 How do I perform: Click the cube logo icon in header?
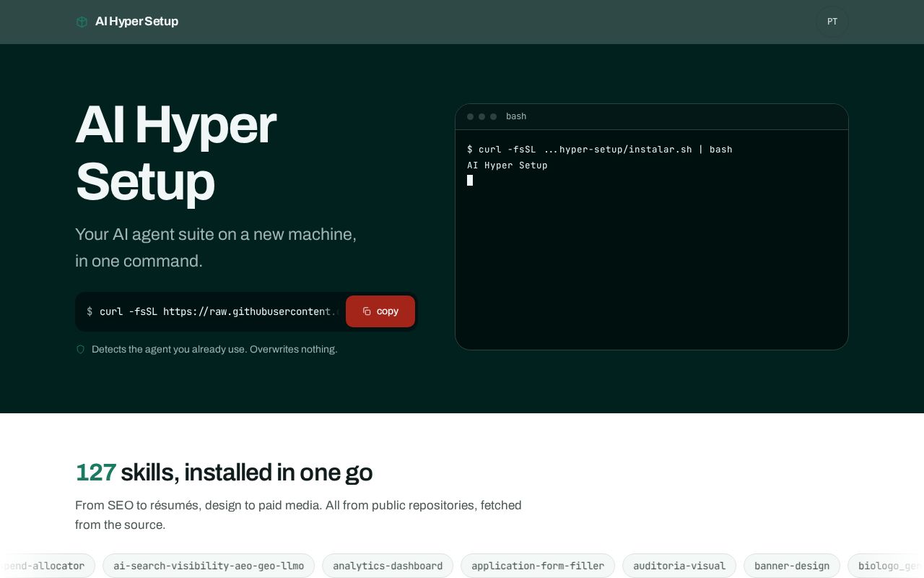[x=82, y=22]
